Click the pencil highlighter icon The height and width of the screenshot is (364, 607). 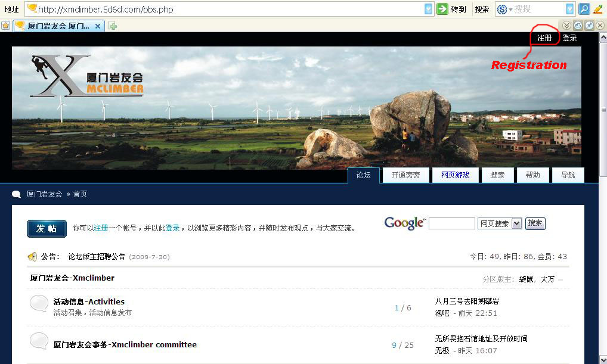point(598,9)
